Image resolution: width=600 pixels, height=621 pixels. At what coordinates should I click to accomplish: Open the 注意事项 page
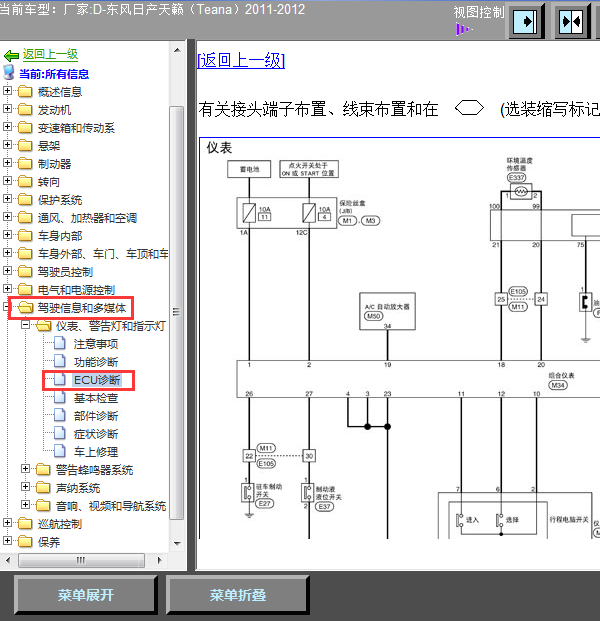click(x=96, y=344)
